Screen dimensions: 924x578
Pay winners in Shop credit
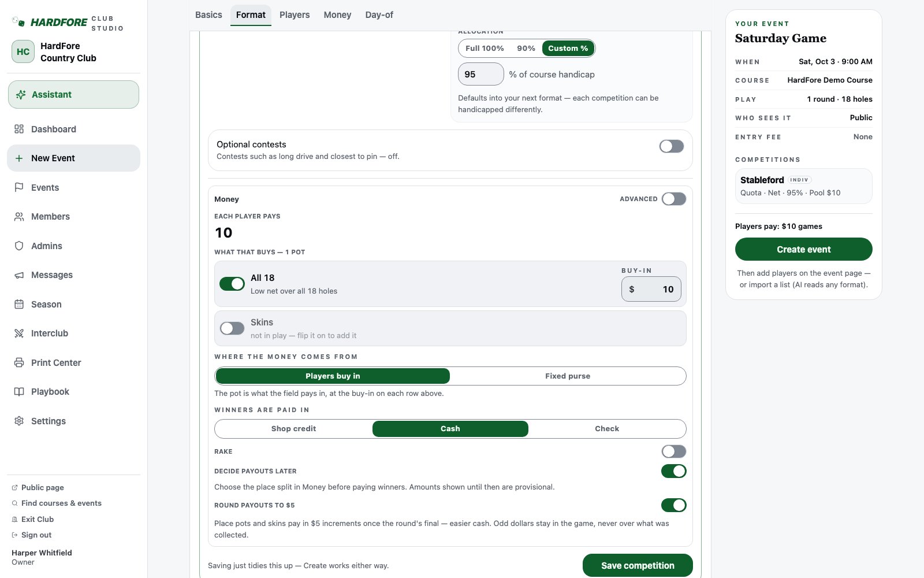coord(293,429)
